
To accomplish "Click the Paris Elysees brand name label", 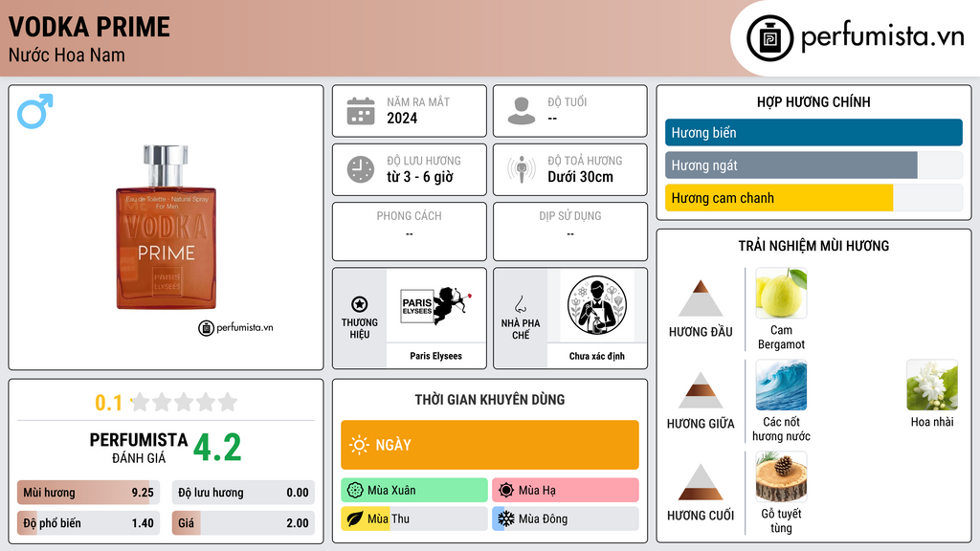I will [435, 356].
